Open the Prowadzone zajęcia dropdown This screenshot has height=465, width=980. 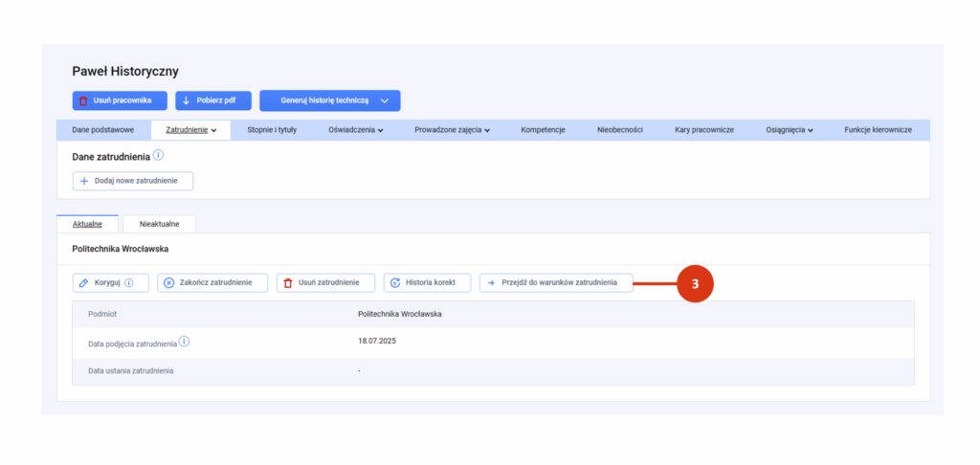click(452, 130)
